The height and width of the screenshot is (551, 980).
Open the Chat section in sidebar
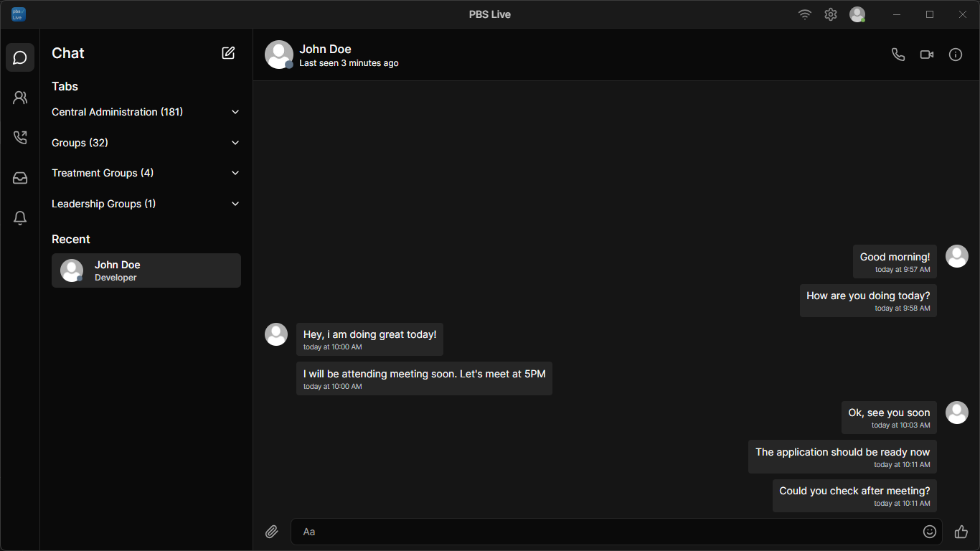click(x=20, y=57)
